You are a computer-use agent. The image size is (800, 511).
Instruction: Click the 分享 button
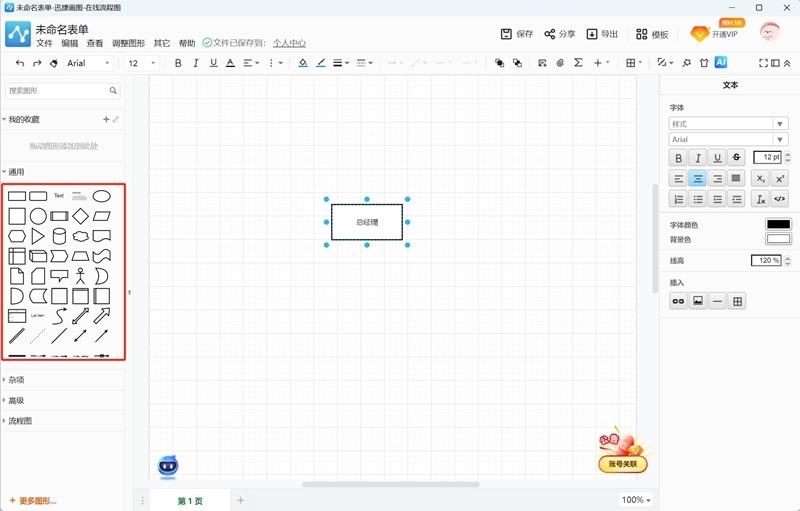559,34
